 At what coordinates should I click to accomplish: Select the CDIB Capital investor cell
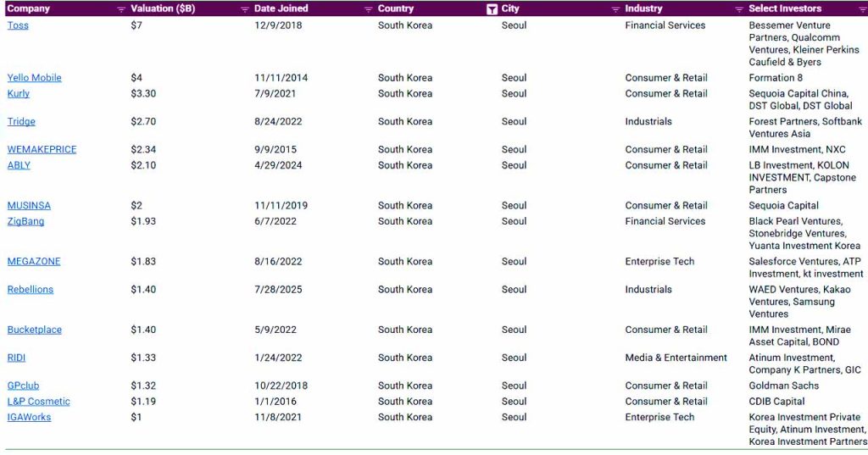tap(776, 402)
